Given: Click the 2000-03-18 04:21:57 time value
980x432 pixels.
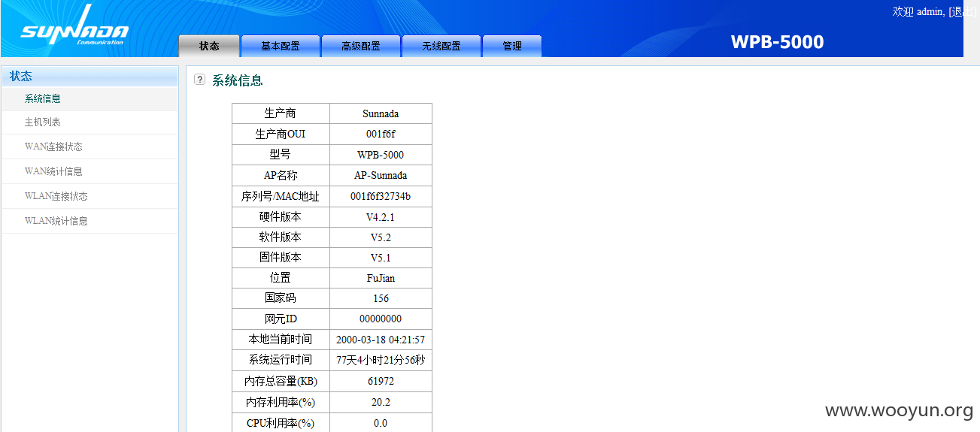Looking at the screenshot, I should tap(381, 340).
